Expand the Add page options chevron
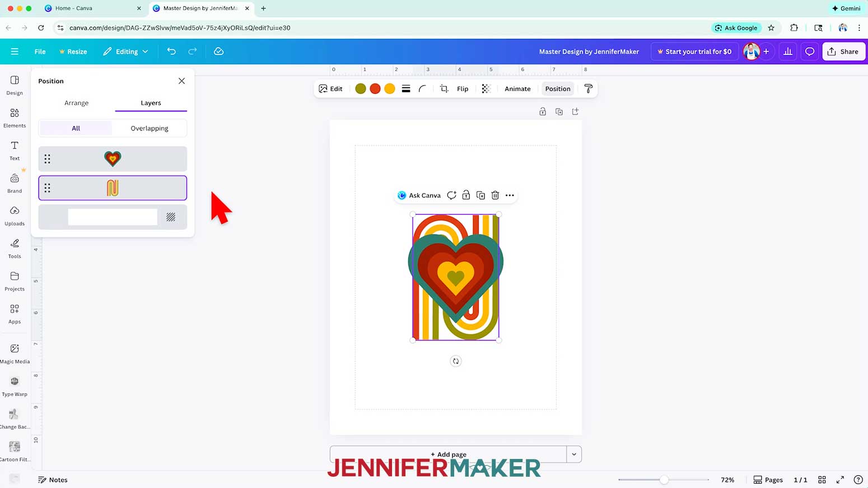The image size is (868, 488). click(x=574, y=454)
